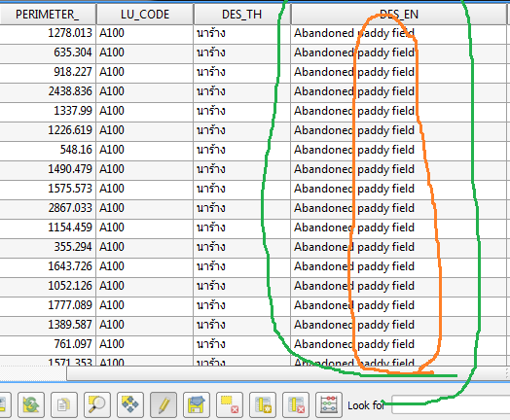
Task: Click the A100 code in the 548.16 row
Action: (112, 150)
